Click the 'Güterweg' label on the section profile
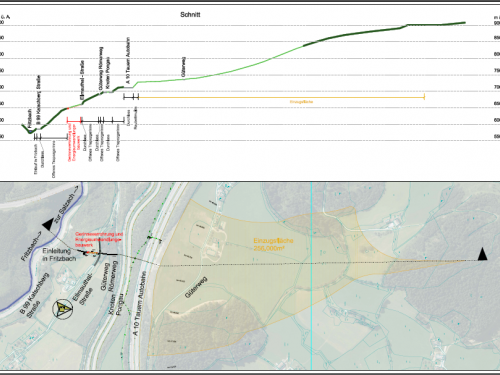 coord(183,67)
